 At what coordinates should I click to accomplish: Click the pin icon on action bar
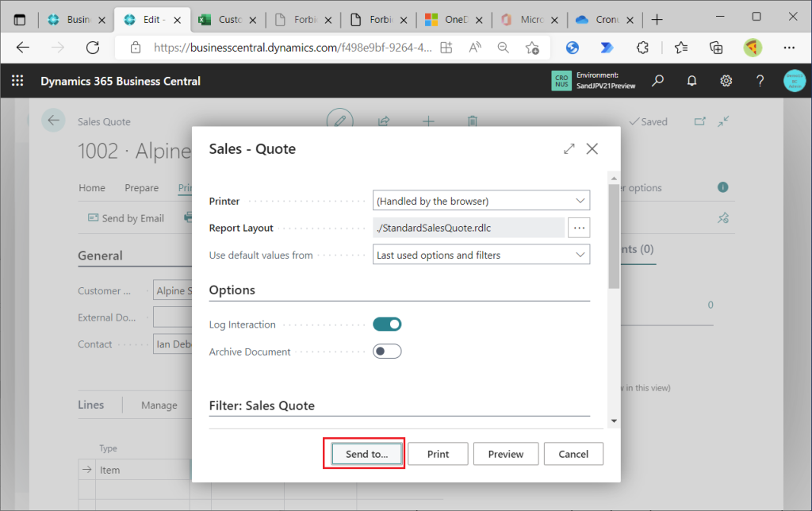click(723, 218)
